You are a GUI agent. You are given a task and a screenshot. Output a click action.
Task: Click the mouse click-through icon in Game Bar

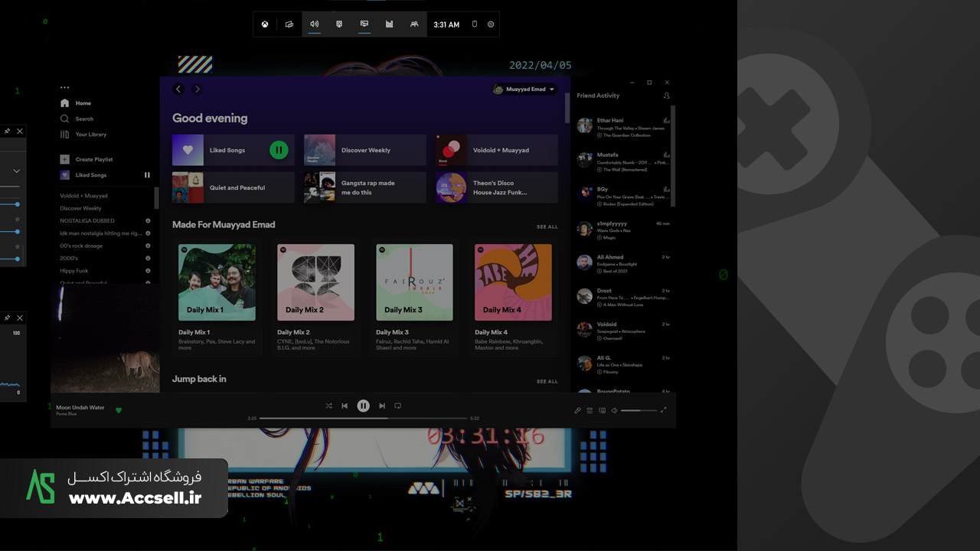tap(474, 24)
